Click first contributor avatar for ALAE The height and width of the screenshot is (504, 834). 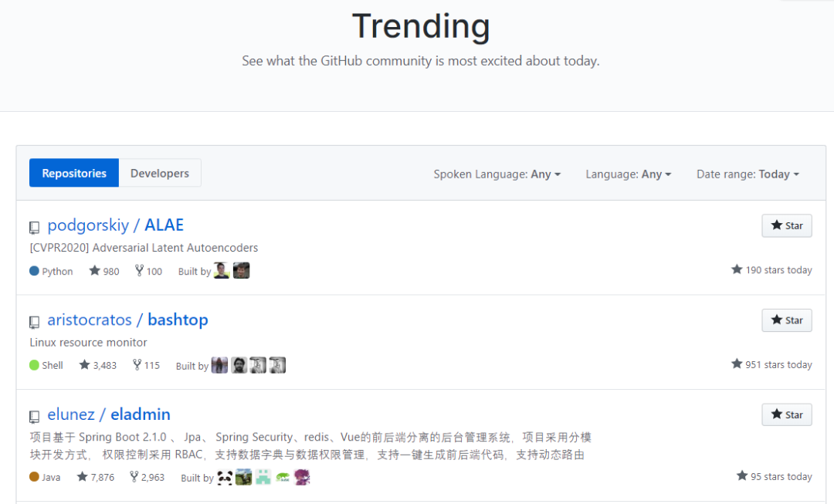[x=222, y=270]
